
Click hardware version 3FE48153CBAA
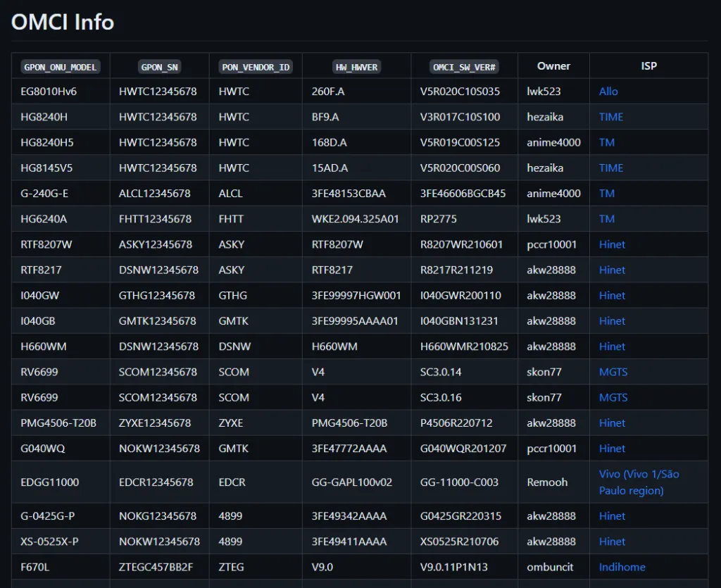pos(349,194)
